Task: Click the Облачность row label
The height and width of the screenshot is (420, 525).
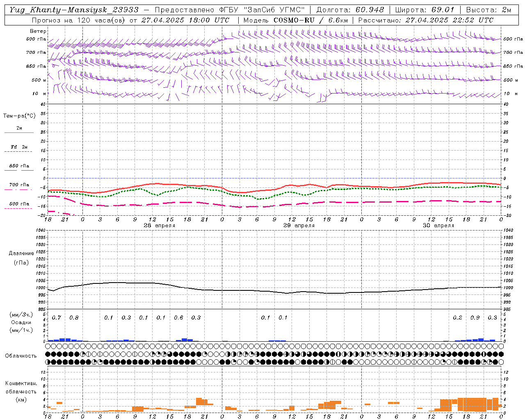Action: click(x=21, y=356)
